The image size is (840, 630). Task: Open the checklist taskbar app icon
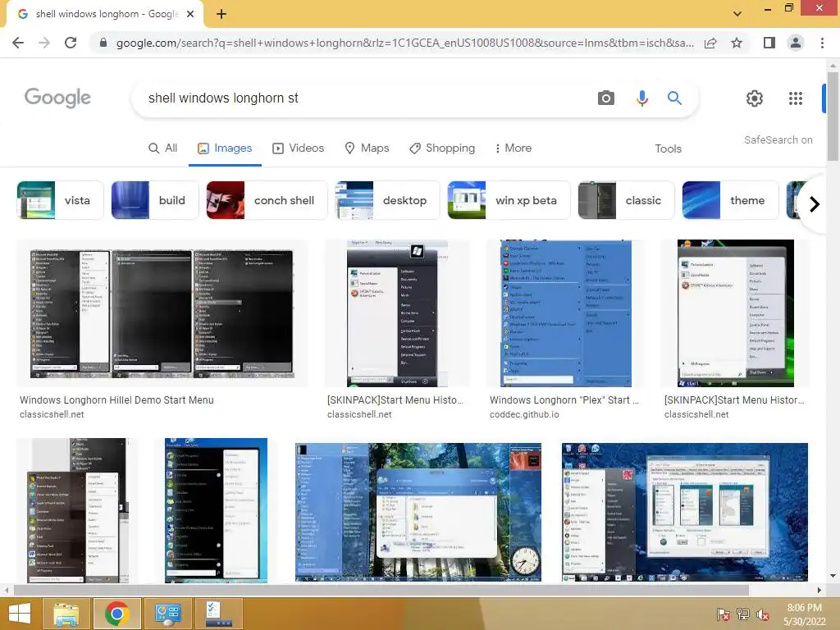point(218,614)
